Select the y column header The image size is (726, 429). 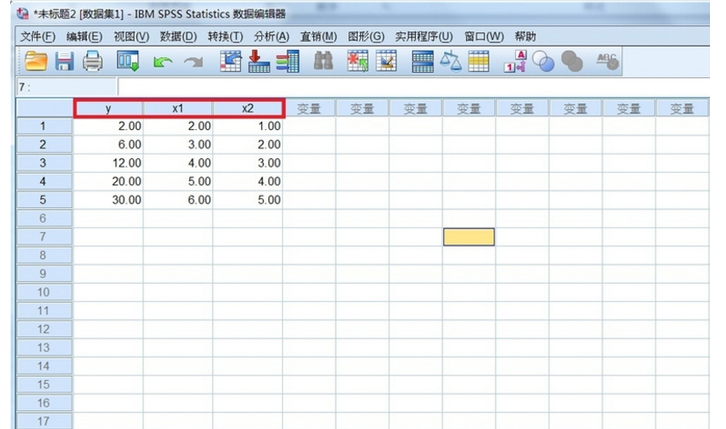pyautogui.click(x=108, y=109)
